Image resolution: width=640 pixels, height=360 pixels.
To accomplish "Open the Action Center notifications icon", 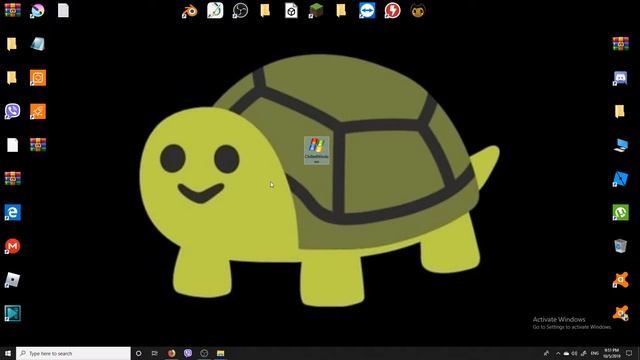I will (x=629, y=353).
